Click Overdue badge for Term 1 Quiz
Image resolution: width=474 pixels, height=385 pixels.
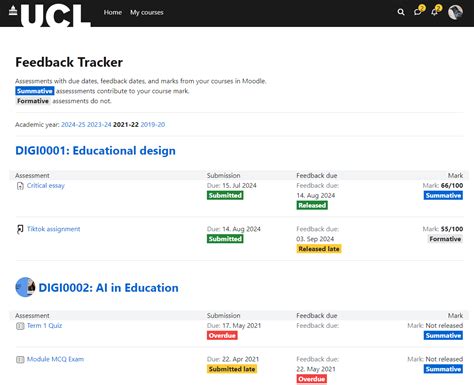tap(222, 335)
